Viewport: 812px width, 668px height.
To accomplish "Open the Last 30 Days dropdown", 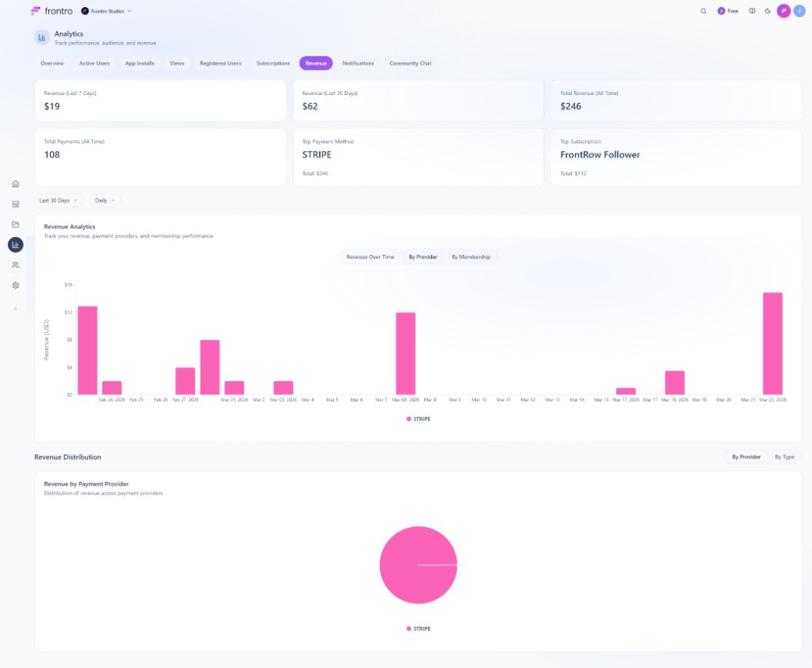I will [x=59, y=200].
